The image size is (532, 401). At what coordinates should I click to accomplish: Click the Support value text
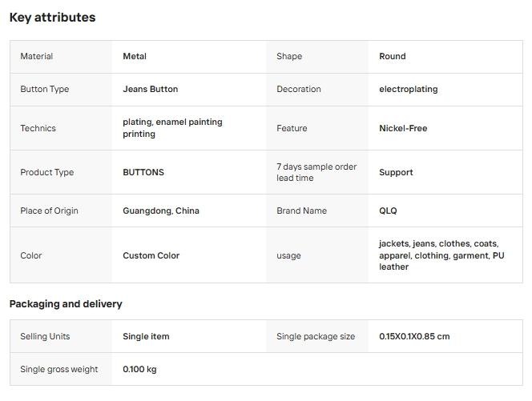(x=396, y=173)
